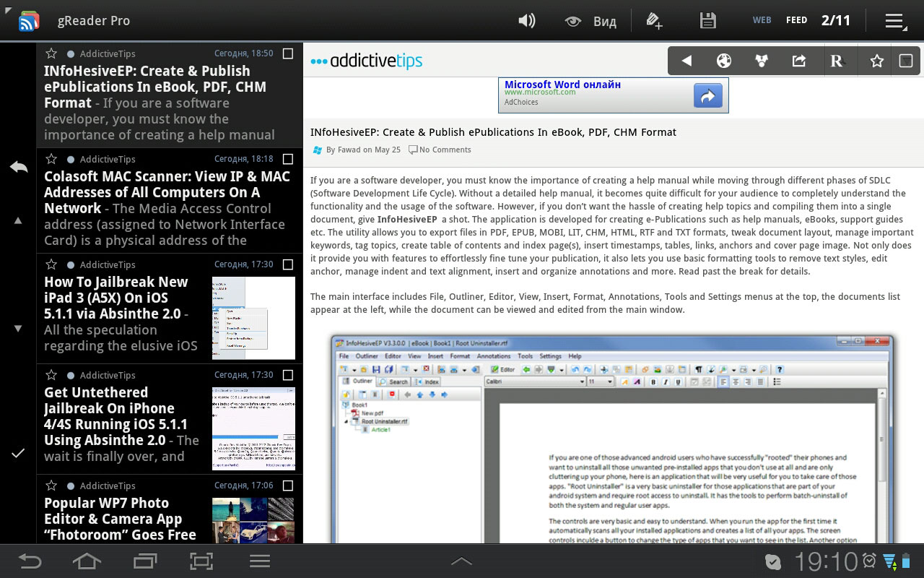Open the article headline link
This screenshot has height=578, width=924.
tap(493, 132)
